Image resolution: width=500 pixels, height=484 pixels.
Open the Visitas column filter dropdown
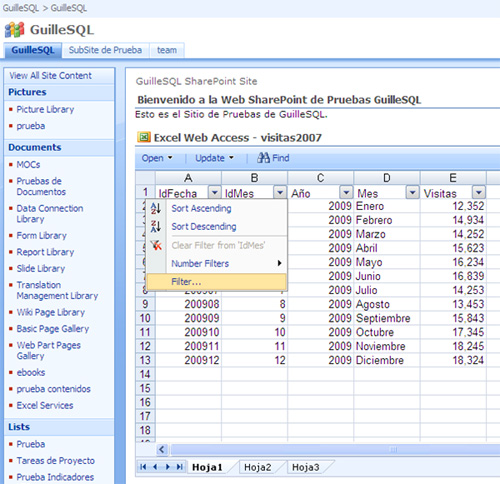tap(479, 192)
